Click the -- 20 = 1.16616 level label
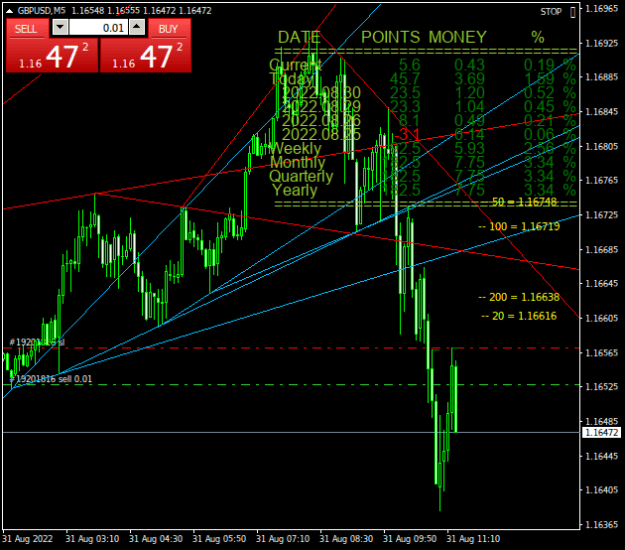This screenshot has width=625, height=550. [x=519, y=316]
